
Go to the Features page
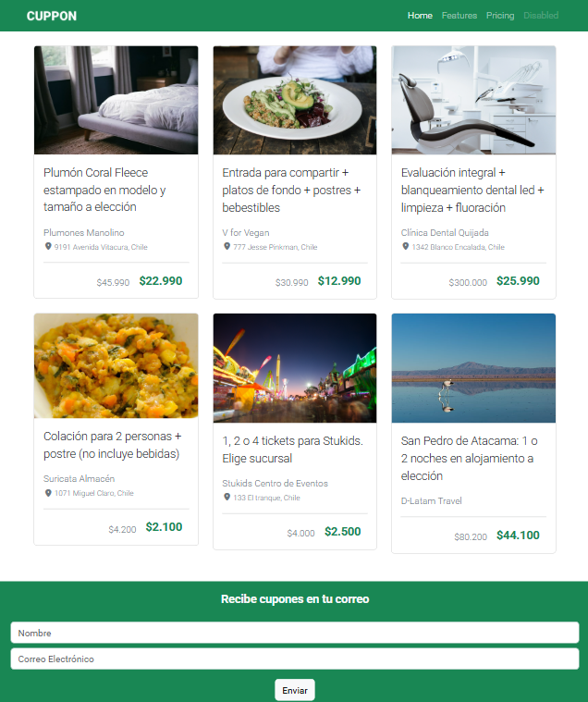point(459,16)
